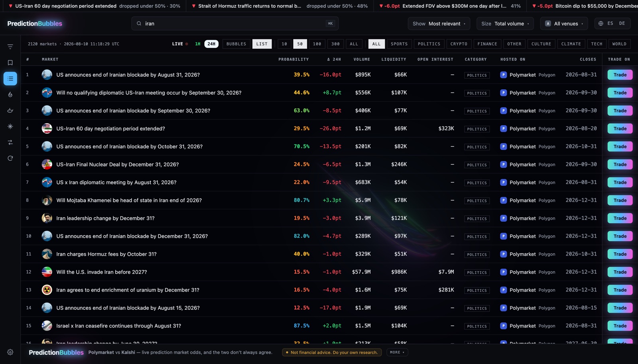Trade the U.S. invade Iran before 2027 market
The height and width of the screenshot is (364, 638).
coord(620,272)
